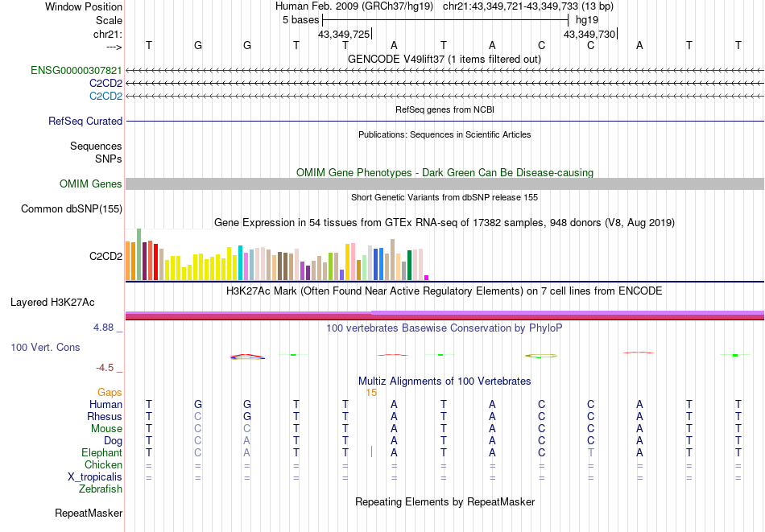This screenshot has width=765, height=532.
Task: Click the GENCODE V49lift37 track title
Action: click(445, 59)
